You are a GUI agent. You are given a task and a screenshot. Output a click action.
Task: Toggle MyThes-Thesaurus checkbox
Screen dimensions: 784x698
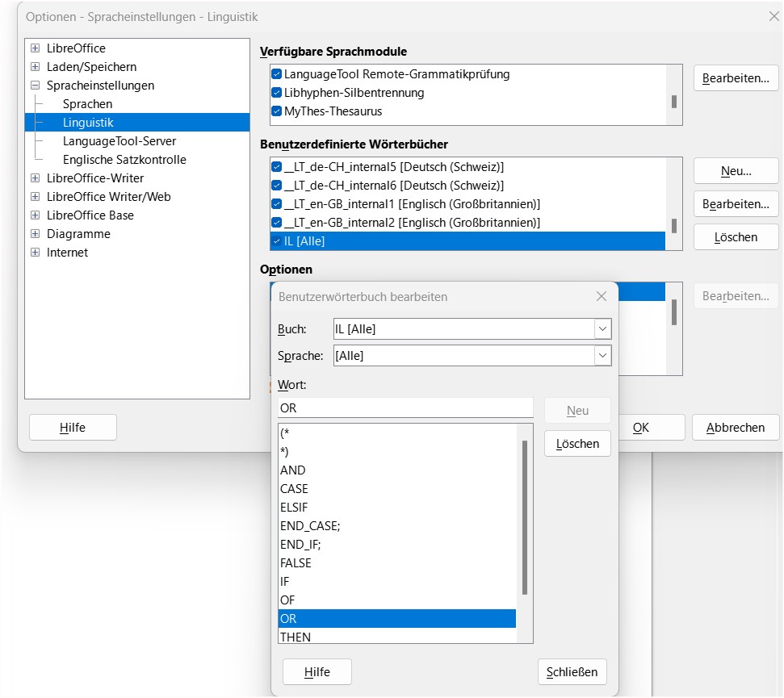point(276,111)
